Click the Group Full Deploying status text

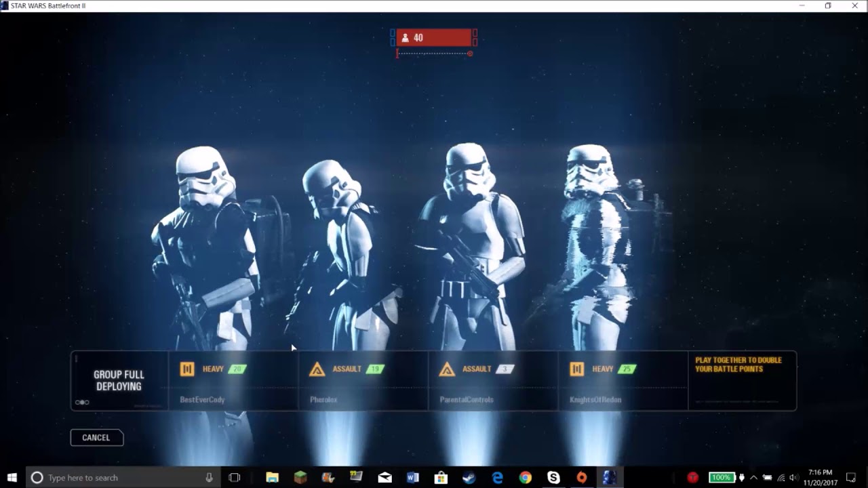coord(119,380)
